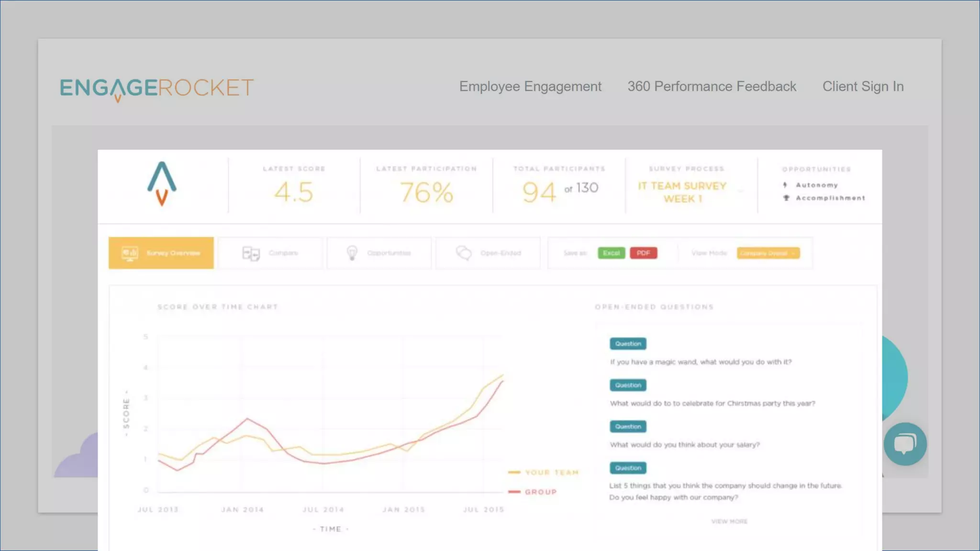The height and width of the screenshot is (551, 980).
Task: Click the Open-Ended speech bubbles icon
Action: 464,253
